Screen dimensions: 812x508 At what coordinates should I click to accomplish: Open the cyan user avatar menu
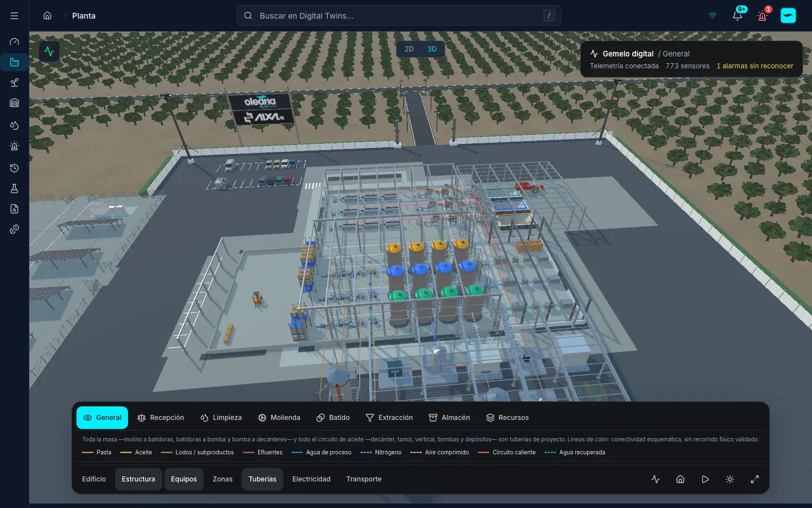[788, 16]
